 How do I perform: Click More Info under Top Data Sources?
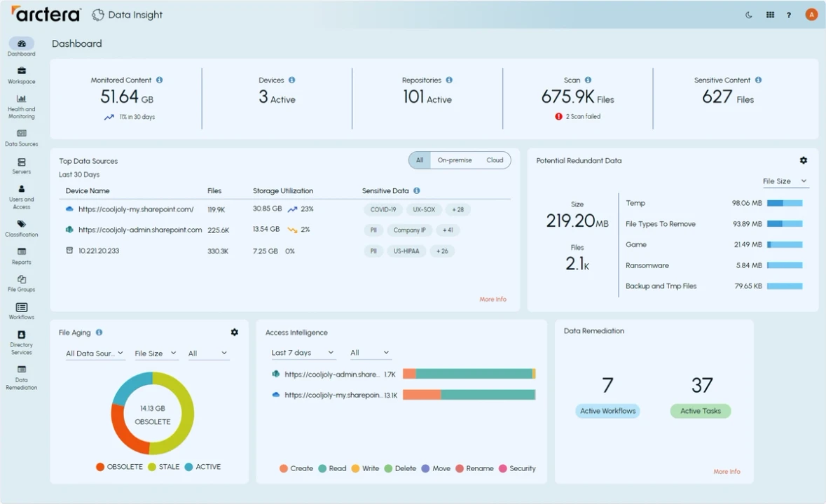(493, 299)
